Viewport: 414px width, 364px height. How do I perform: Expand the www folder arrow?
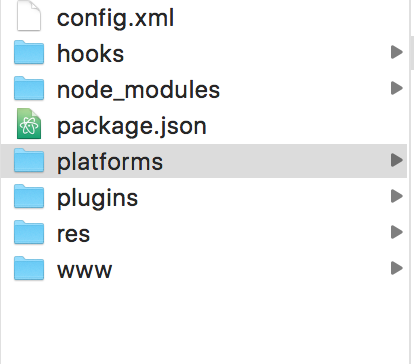[397, 268]
